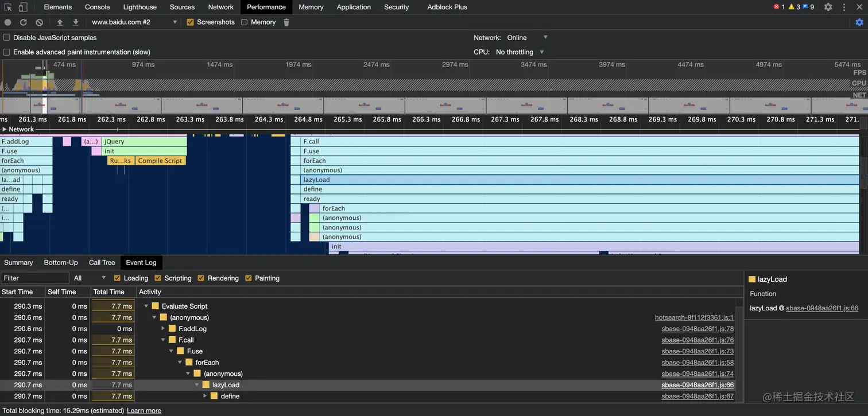Select the jQuery block in flame chart
Viewport: 868px width, 416px height.
pyautogui.click(x=145, y=142)
